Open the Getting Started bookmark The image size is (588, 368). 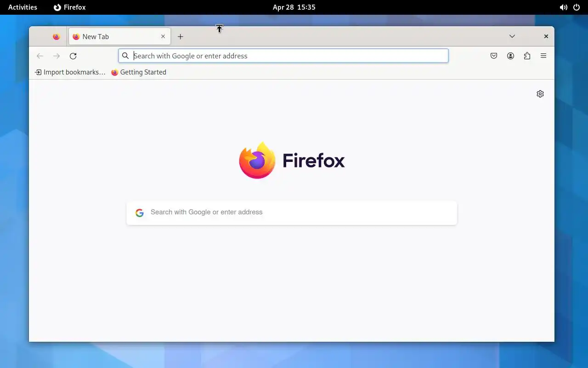pos(139,72)
